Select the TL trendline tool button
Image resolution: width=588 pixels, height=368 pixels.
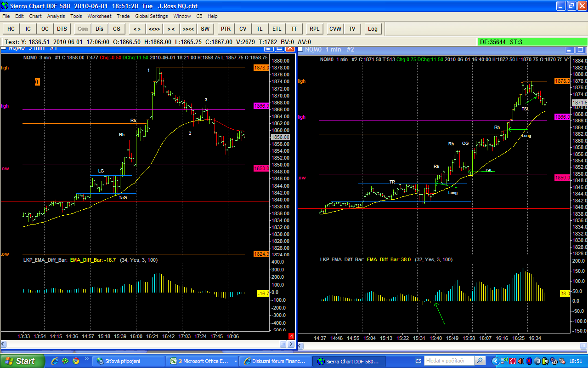point(260,29)
